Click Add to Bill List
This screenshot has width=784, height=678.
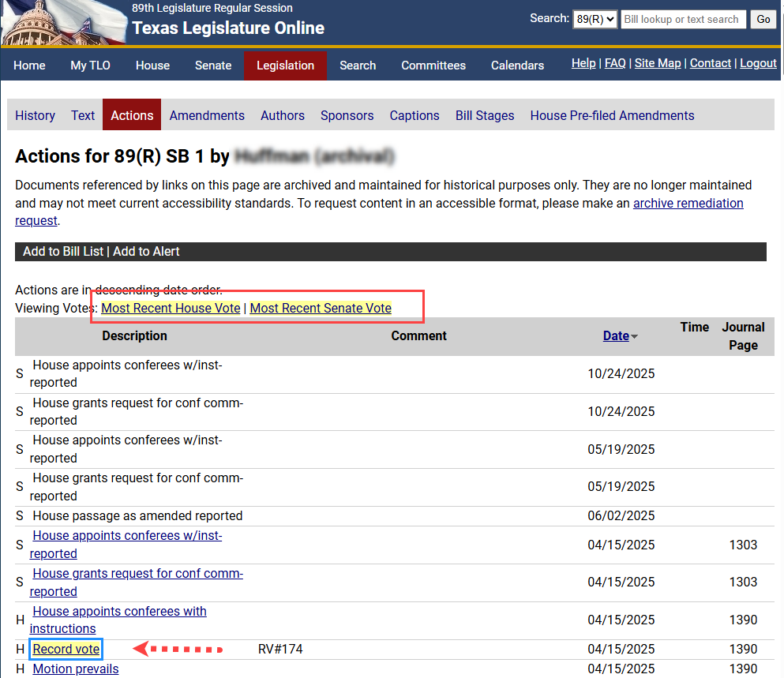click(x=62, y=251)
